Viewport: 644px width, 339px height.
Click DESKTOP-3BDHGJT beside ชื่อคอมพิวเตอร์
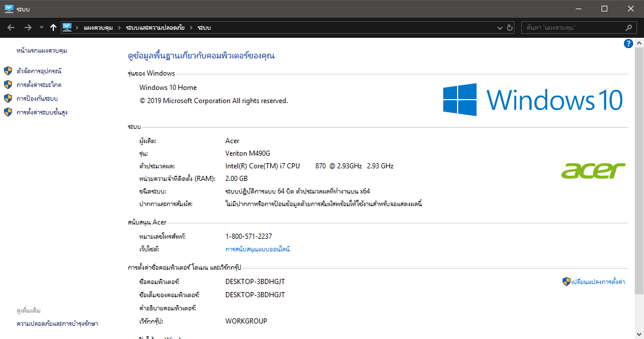[x=255, y=282]
